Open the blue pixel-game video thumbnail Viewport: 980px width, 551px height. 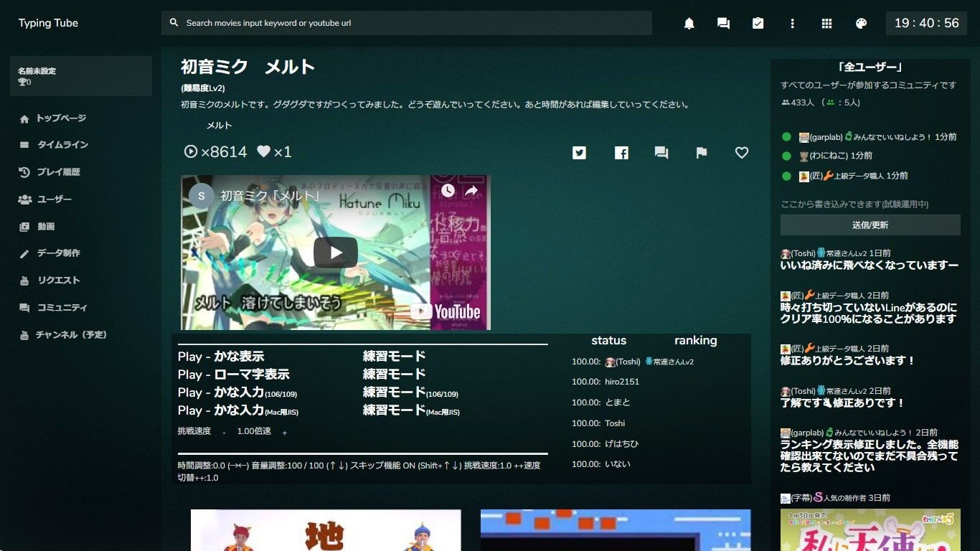(x=616, y=530)
